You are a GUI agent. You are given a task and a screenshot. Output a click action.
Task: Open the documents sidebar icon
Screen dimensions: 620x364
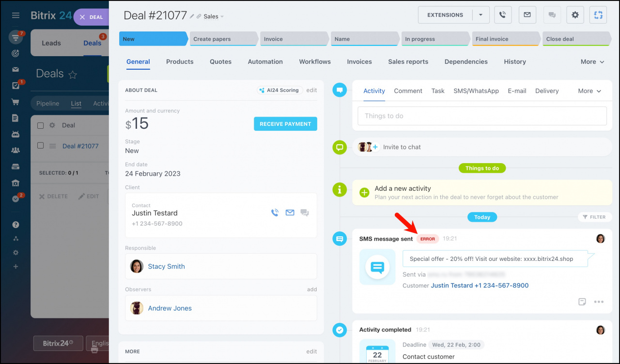point(15,118)
